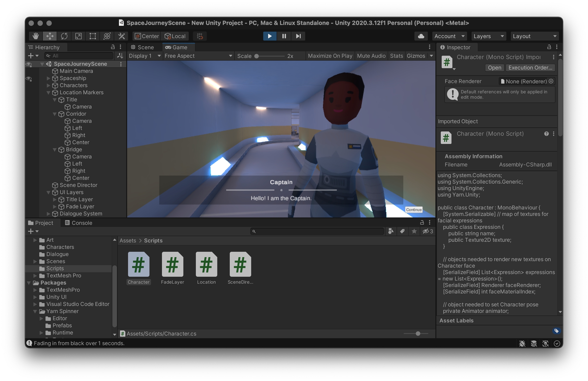Select the Scale tool
Image resolution: width=588 pixels, height=381 pixels.
pos(78,36)
